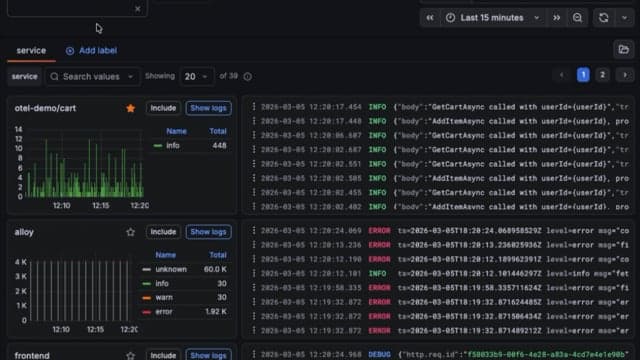The image size is (640, 360).
Task: Open menu for cart log line at 12:20:02.687
Action: pyautogui.click(x=254, y=150)
